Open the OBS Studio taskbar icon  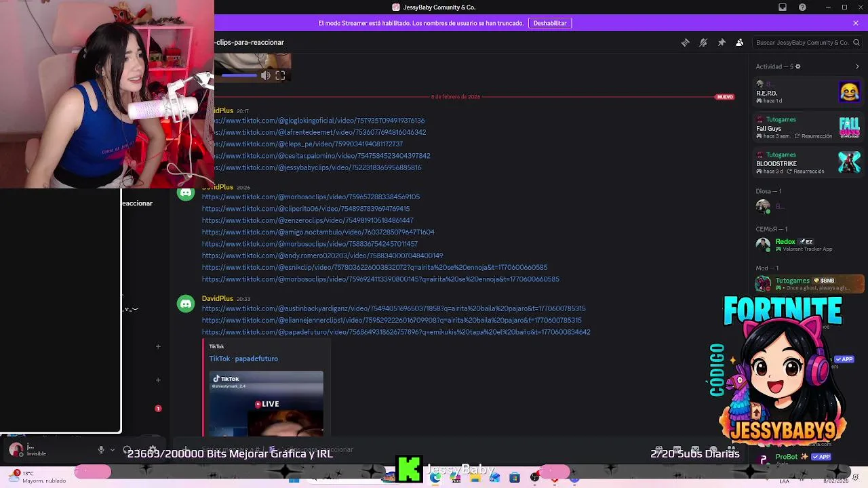pyautogui.click(x=535, y=478)
